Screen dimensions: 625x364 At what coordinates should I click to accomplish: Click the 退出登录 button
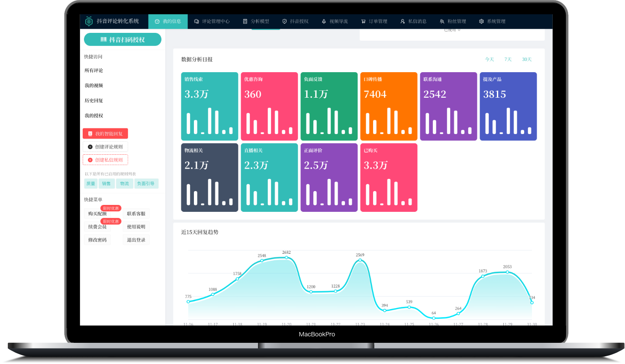tap(136, 240)
